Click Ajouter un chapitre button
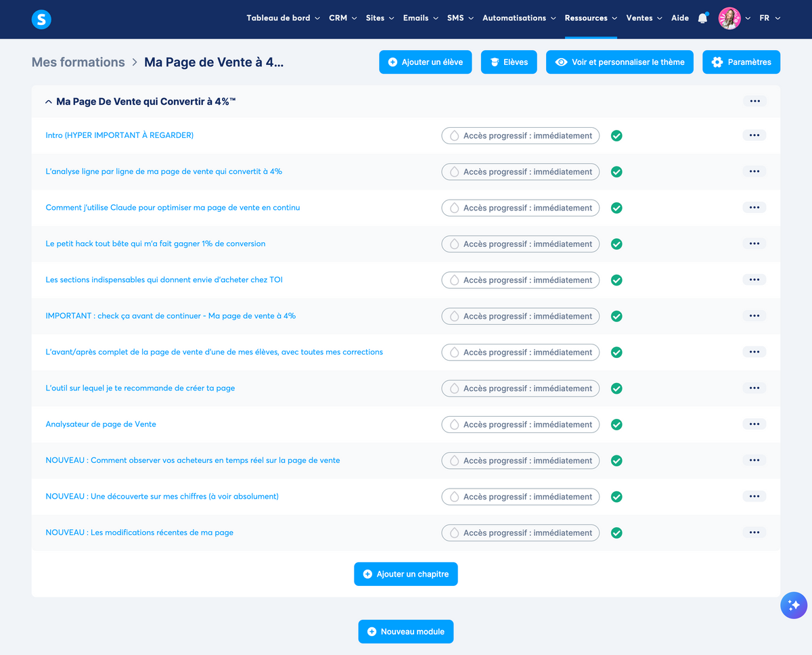 click(406, 574)
